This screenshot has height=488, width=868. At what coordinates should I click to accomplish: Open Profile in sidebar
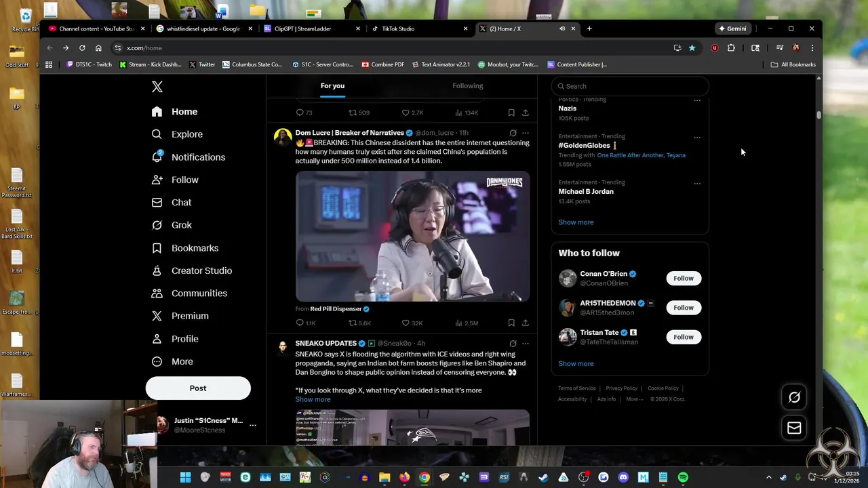tap(175, 339)
